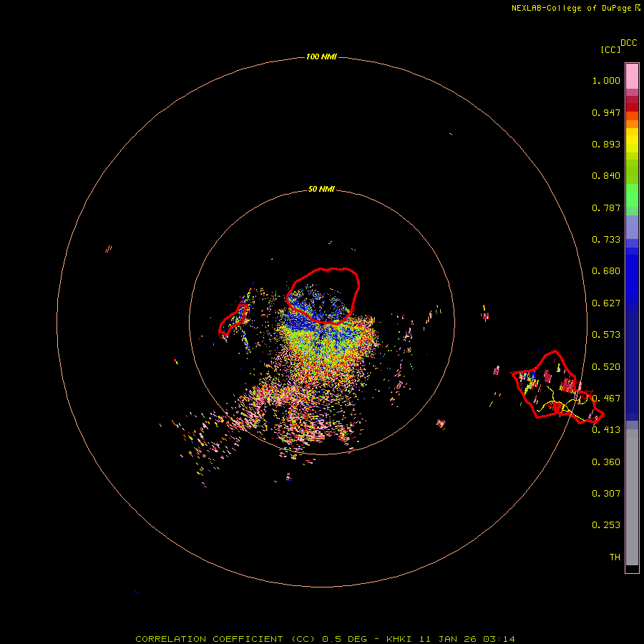The width and height of the screenshot is (644, 644).
Task: Click the 0.893 color scale value
Action: (606, 144)
